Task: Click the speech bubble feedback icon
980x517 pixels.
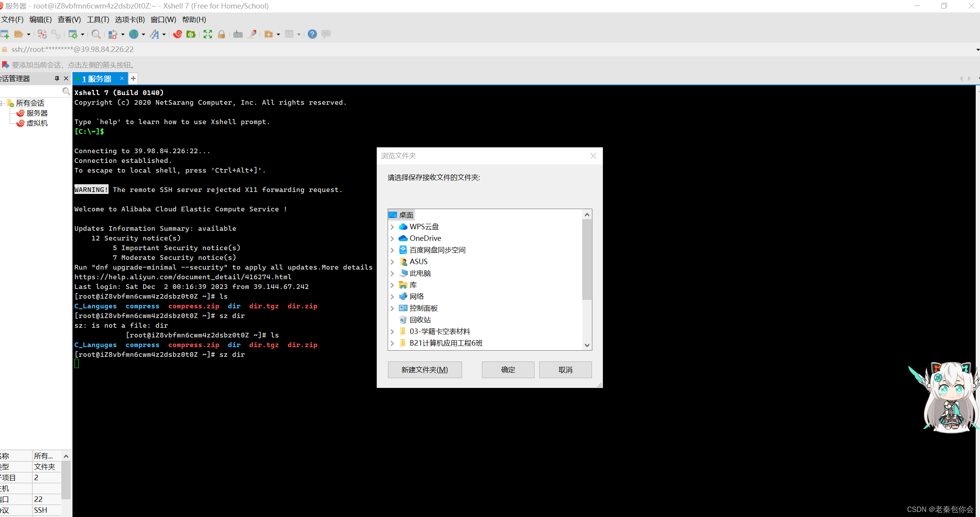Action: pos(326,34)
